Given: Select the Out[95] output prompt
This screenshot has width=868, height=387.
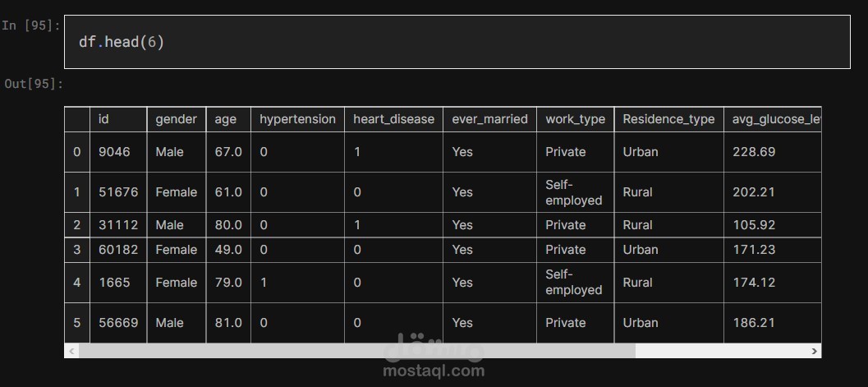Looking at the screenshot, I should click(x=34, y=84).
